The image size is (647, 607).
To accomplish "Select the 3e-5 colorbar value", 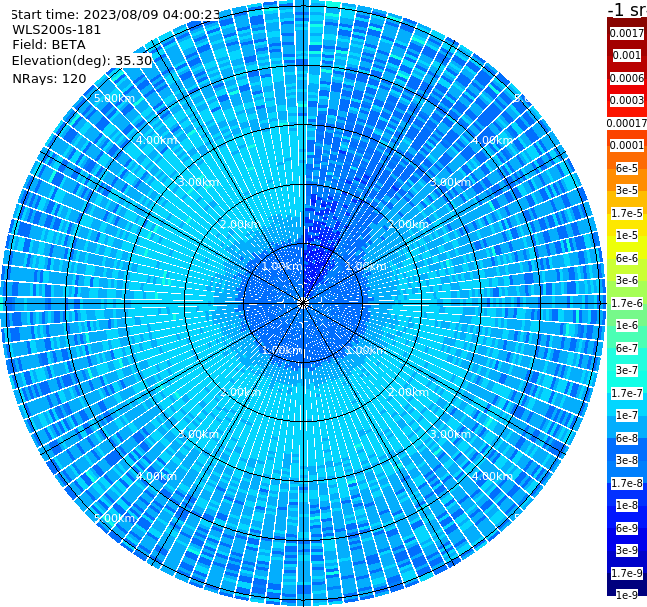I will (627, 190).
